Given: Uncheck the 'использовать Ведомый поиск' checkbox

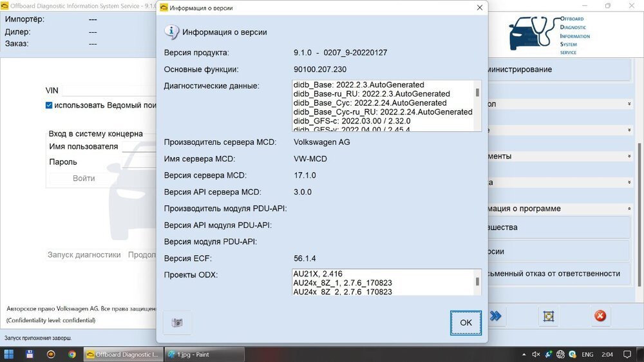Looking at the screenshot, I should click(49, 106).
